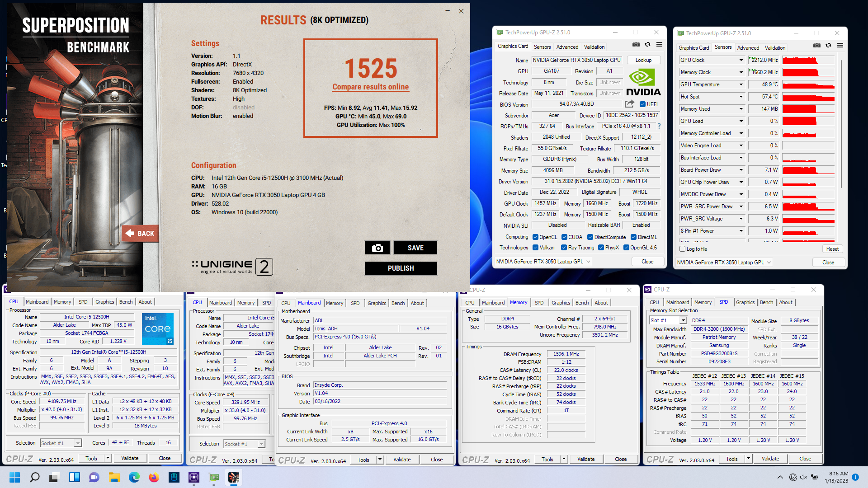Screen dimensions: 868x488
Task: Open File Explorer from the taskbar
Action: click(114, 477)
